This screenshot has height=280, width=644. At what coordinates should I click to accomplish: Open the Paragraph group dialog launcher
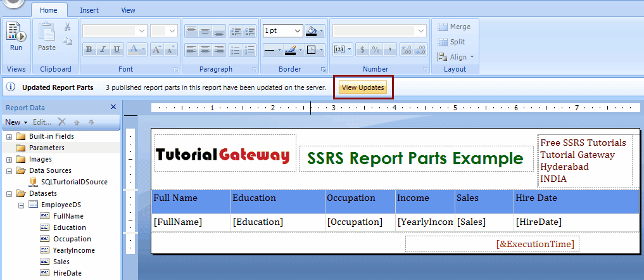(x=254, y=70)
